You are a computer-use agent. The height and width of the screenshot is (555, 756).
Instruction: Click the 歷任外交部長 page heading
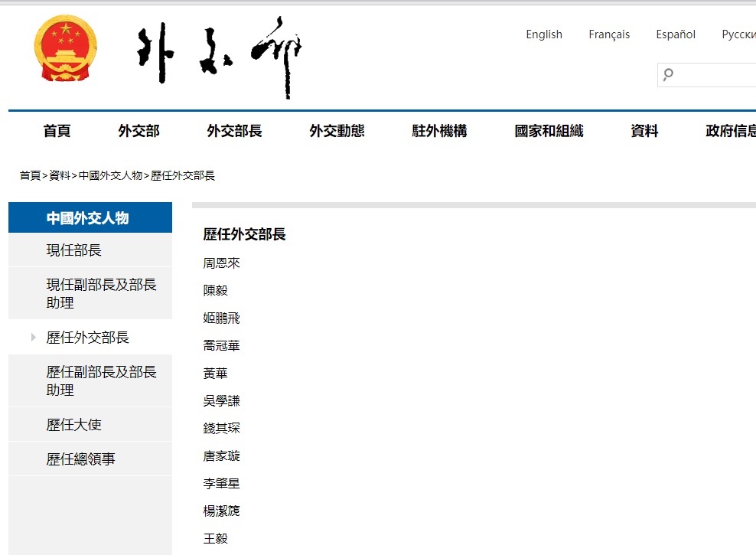pos(244,234)
